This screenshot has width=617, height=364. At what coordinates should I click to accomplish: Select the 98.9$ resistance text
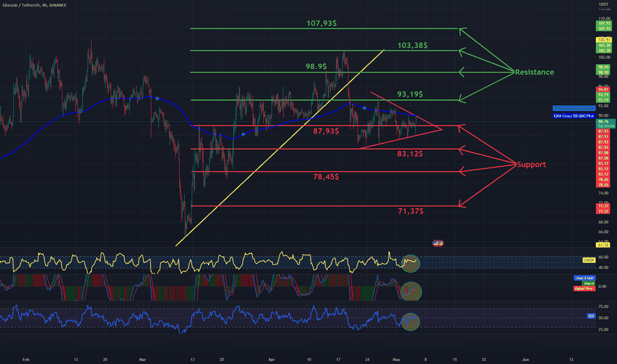point(316,66)
